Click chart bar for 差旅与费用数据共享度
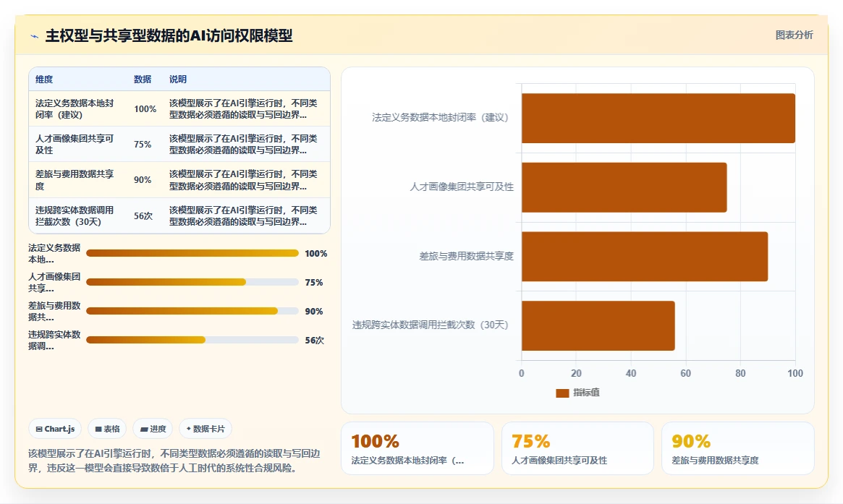This screenshot has width=843, height=504. pyautogui.click(x=645, y=256)
